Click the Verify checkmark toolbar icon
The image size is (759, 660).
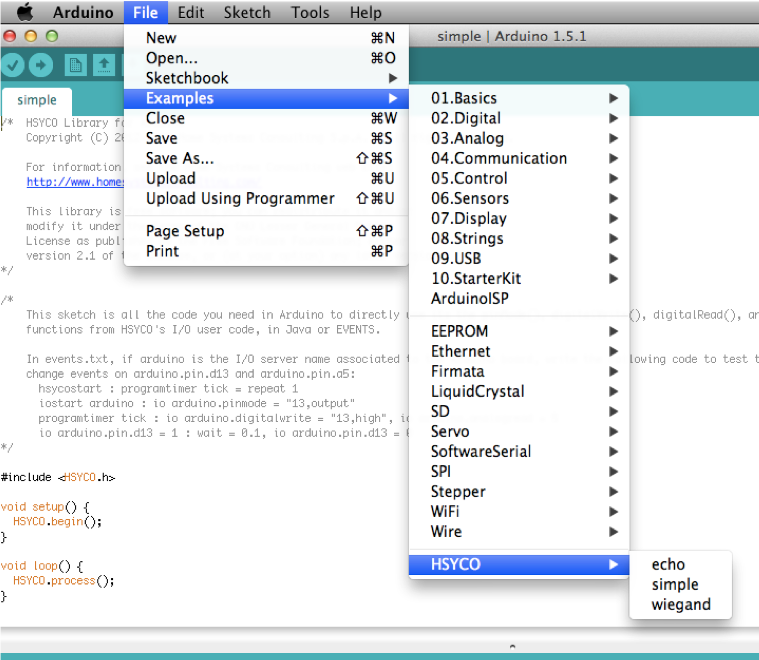click(13, 65)
